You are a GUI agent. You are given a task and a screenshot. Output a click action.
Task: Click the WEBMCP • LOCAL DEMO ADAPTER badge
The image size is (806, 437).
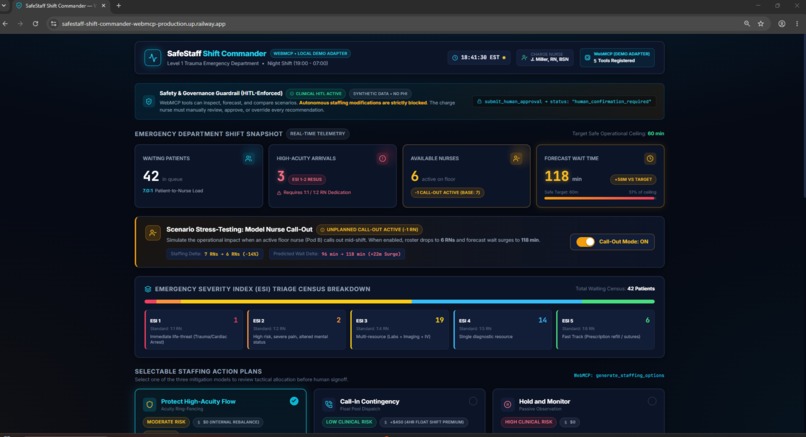310,53
